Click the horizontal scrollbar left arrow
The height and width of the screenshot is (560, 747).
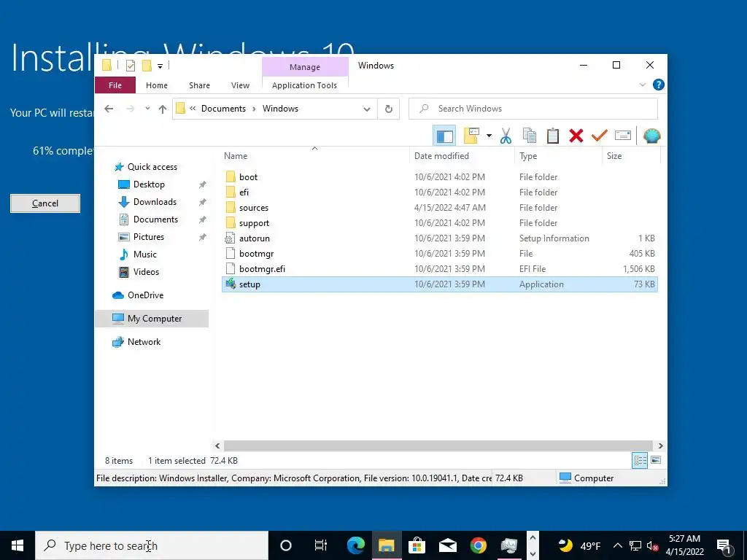click(217, 446)
